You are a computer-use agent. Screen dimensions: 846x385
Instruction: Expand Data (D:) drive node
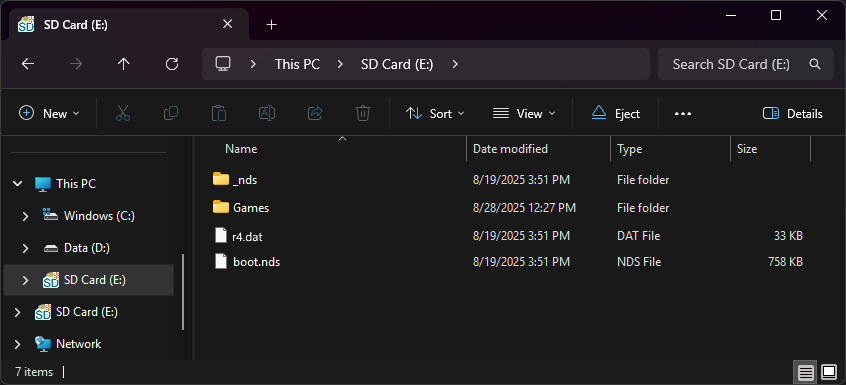(x=25, y=248)
